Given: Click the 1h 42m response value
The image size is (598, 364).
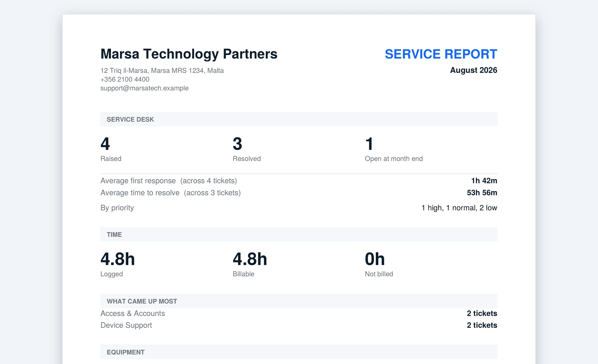Looking at the screenshot, I should [x=484, y=181].
